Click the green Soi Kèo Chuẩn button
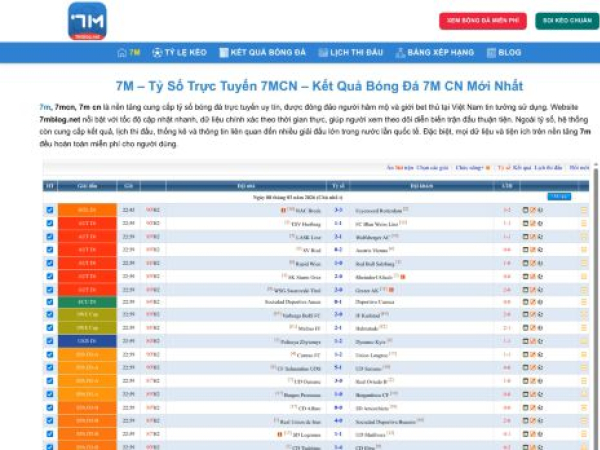This screenshot has width=600, height=450. [567, 21]
